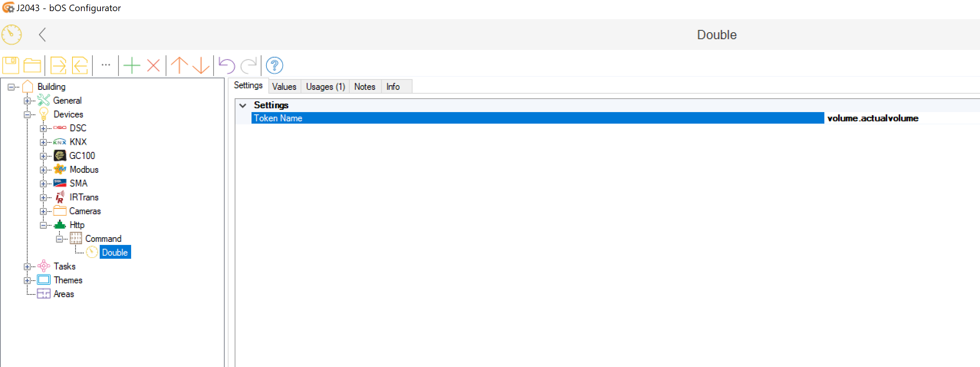Click the Token Name value field
Viewport: 980px width, 367px height.
pos(901,118)
